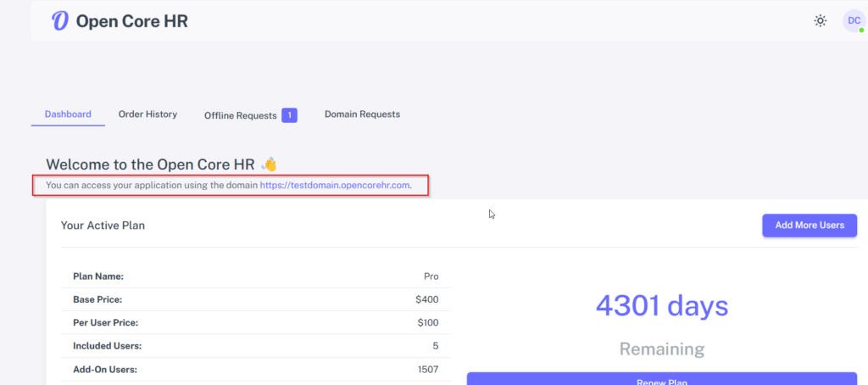Click the Per User Price label
The width and height of the screenshot is (868, 385).
[x=106, y=323]
